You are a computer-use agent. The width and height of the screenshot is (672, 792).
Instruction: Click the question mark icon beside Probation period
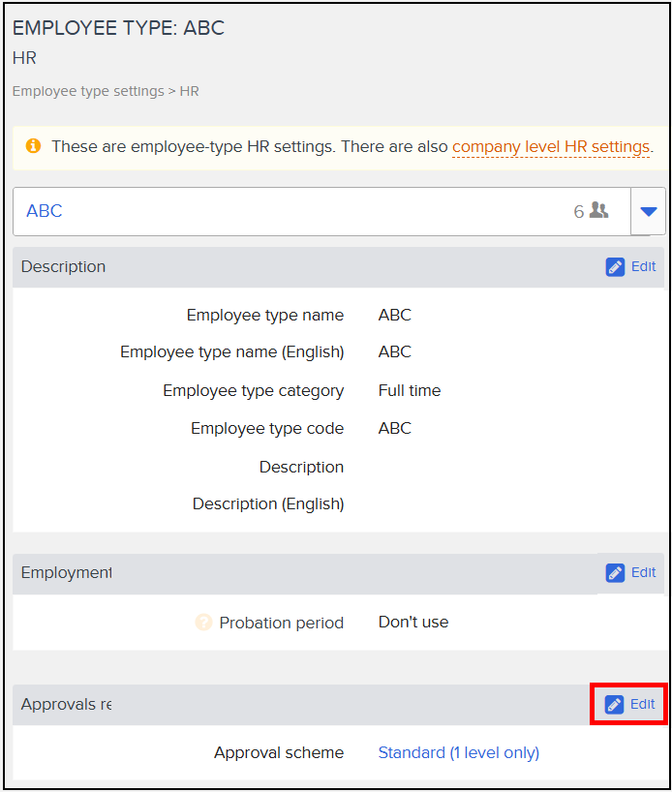[x=203, y=623]
